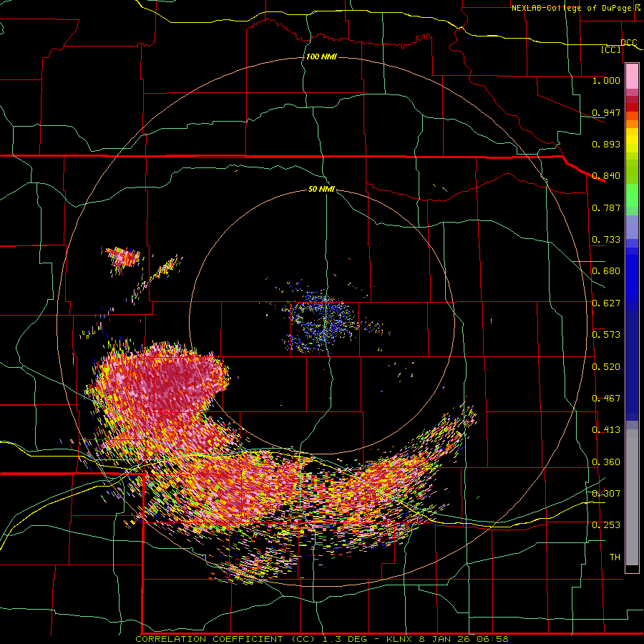Pick the bright green segment of the color bar
Viewport: 644px width, 644px height.
click(x=632, y=195)
